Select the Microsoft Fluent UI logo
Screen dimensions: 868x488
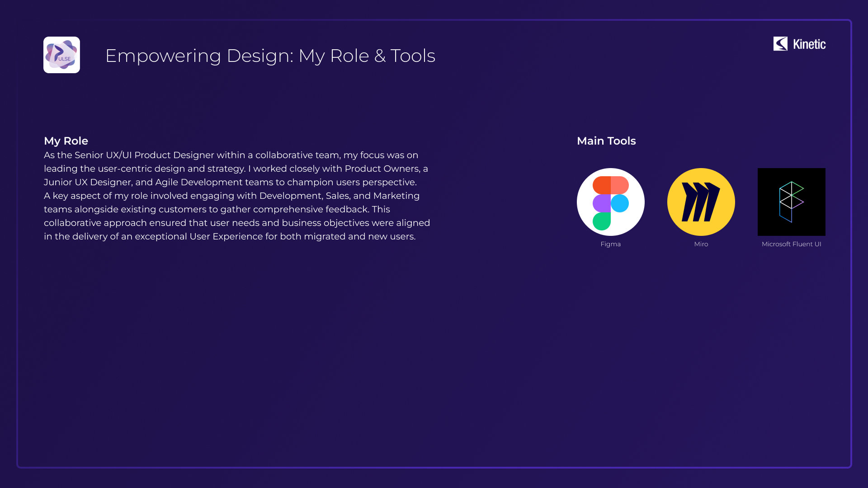pyautogui.click(x=791, y=202)
